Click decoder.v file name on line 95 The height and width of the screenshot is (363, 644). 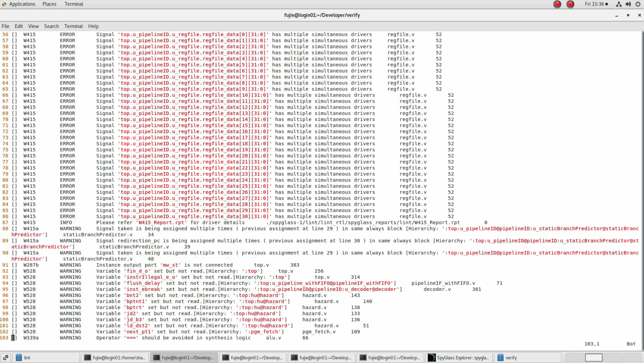(437, 289)
